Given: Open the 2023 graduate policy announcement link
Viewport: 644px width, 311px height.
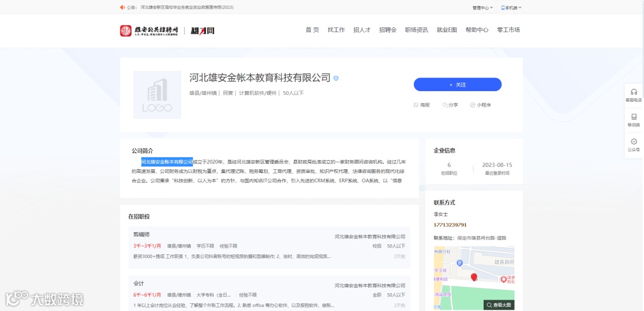Looking at the screenshot, I should pos(187,7).
